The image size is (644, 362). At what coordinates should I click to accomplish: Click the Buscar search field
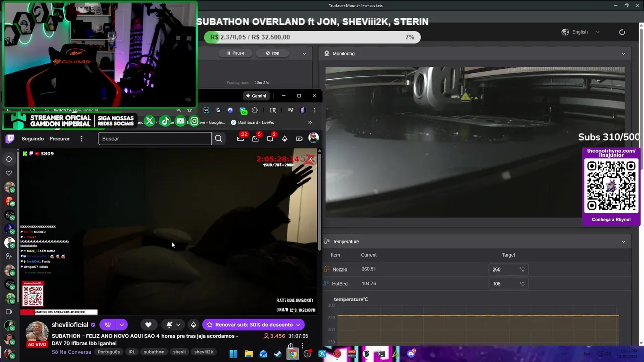[x=154, y=139]
